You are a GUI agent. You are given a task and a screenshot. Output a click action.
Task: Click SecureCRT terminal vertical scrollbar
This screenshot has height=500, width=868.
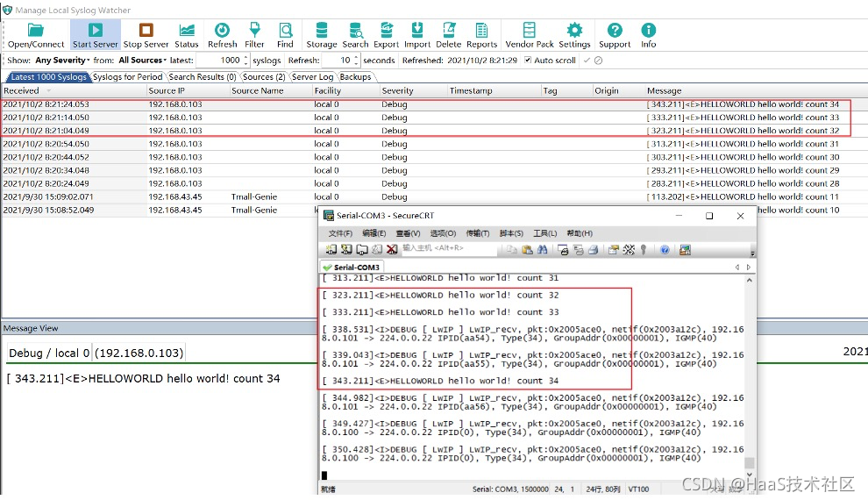point(749,375)
